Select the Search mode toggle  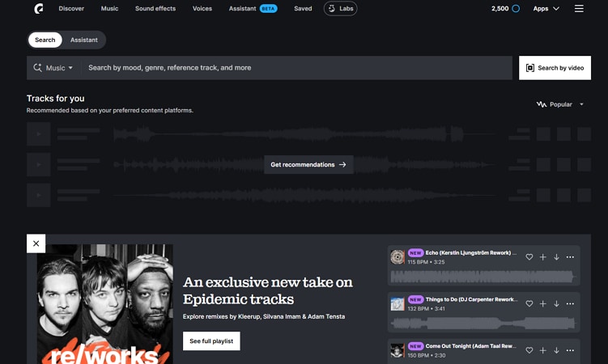pos(45,40)
